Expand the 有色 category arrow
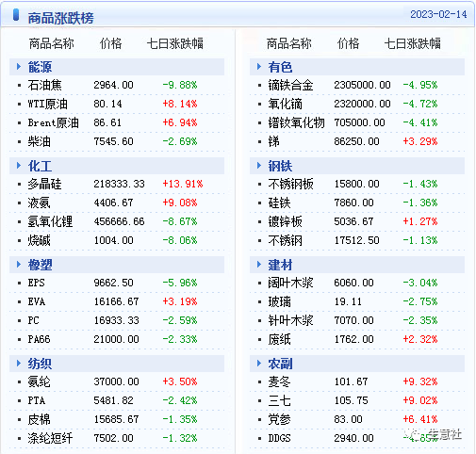The image size is (476, 454). (259, 67)
